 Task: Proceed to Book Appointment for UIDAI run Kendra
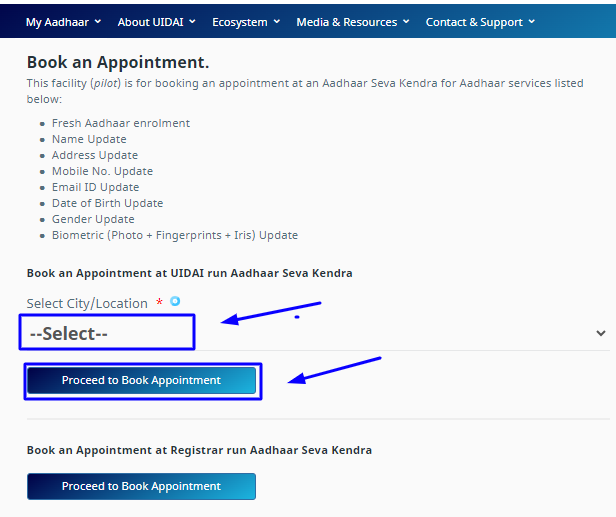(141, 380)
